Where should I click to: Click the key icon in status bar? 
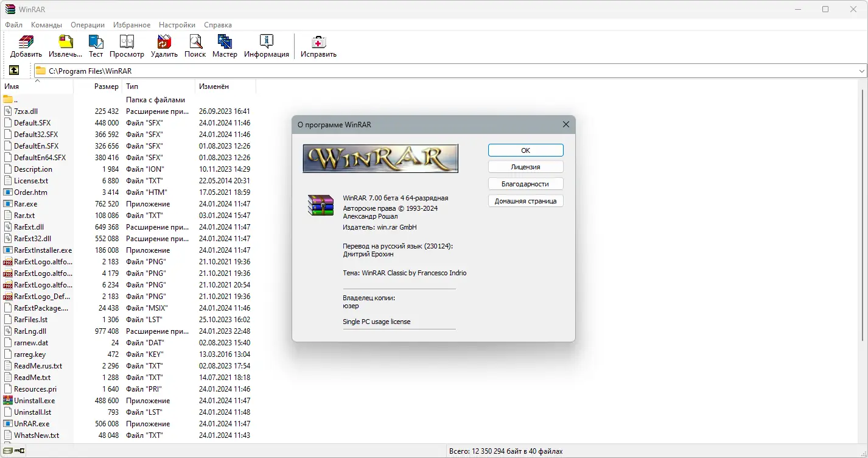pos(19,451)
